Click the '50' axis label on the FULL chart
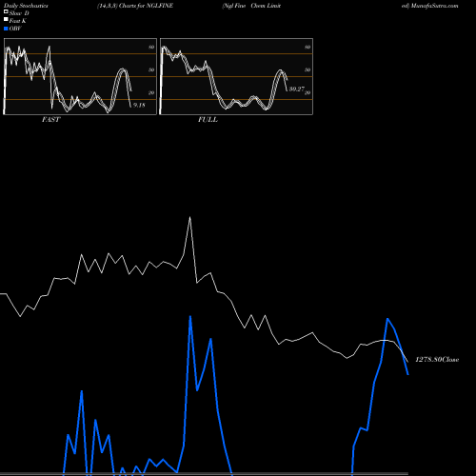 coord(307,69)
